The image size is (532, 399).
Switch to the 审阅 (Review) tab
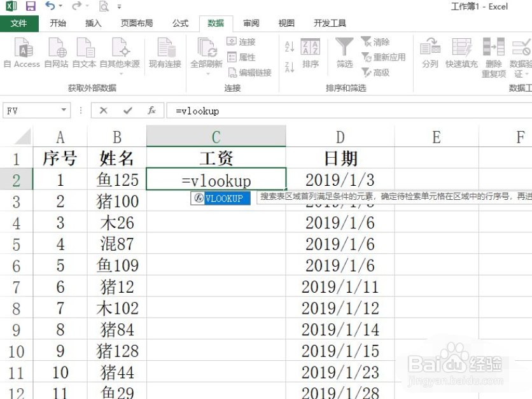click(x=251, y=23)
